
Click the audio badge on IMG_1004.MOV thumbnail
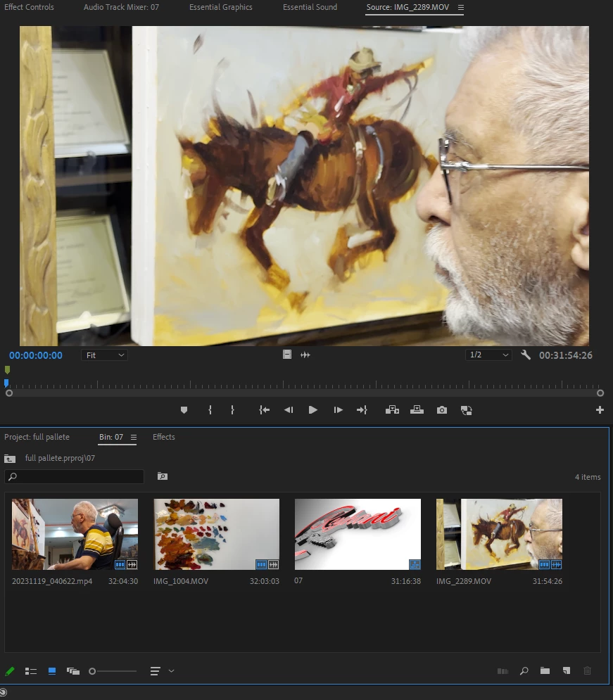point(273,564)
